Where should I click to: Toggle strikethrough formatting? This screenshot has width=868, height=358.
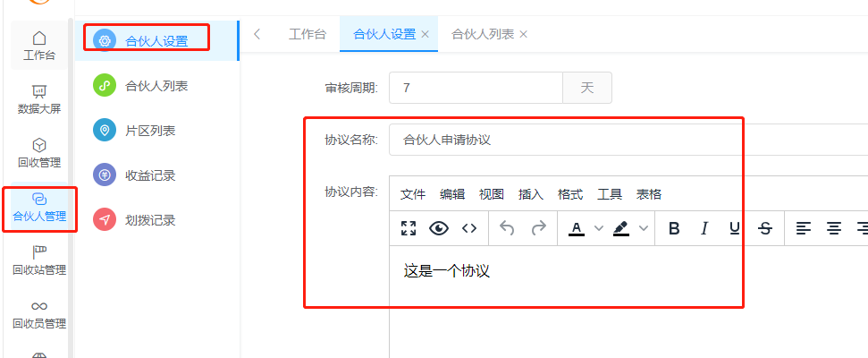pos(765,228)
